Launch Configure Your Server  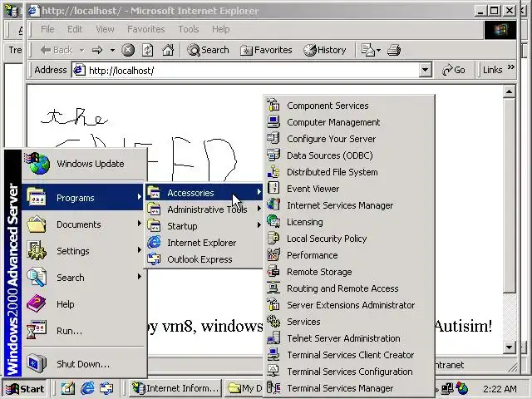[x=349, y=139]
